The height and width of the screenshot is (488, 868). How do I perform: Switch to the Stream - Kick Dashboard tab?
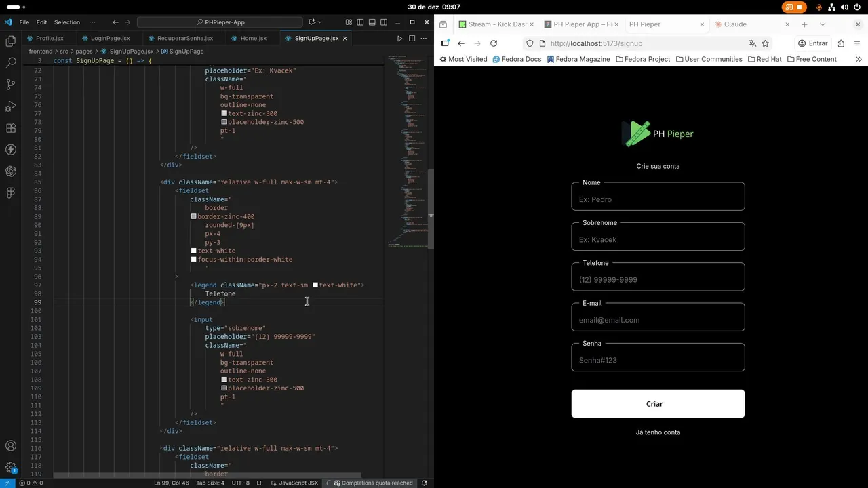pyautogui.click(x=497, y=24)
